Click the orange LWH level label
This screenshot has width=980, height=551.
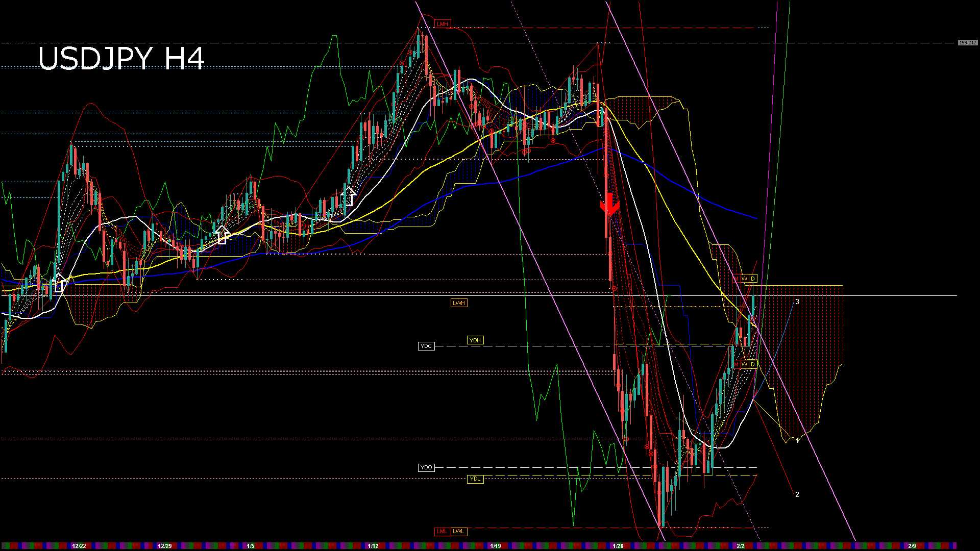pyautogui.click(x=459, y=303)
